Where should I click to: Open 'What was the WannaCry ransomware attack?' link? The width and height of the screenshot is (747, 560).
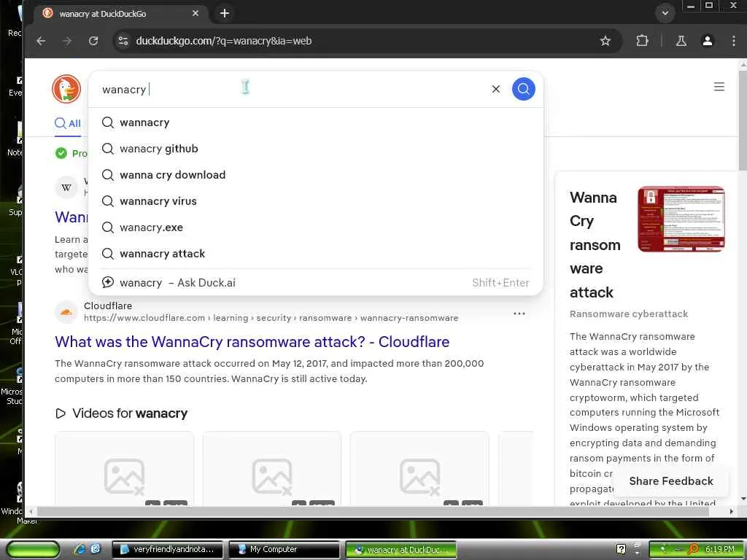pos(252,342)
